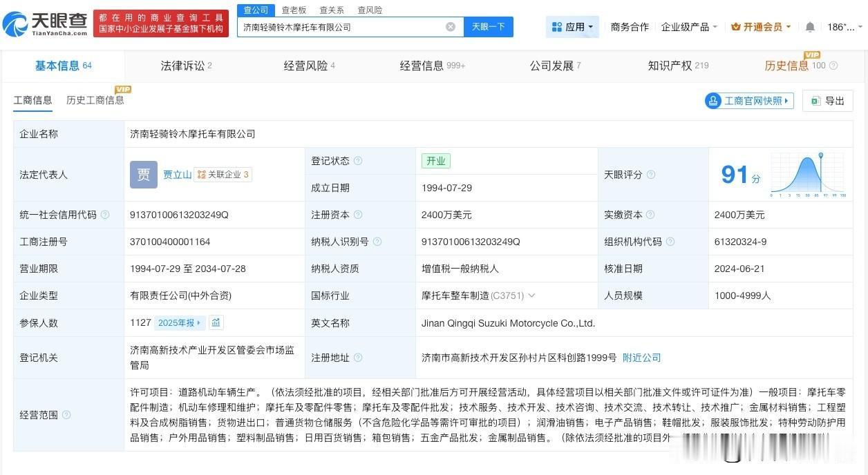Click the 有限责任公司(中外合资) value

[181, 295]
